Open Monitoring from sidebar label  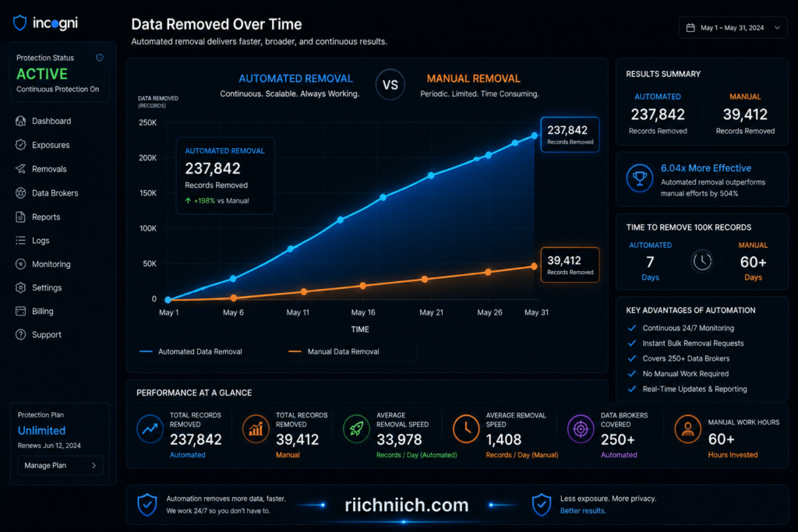[x=51, y=264]
